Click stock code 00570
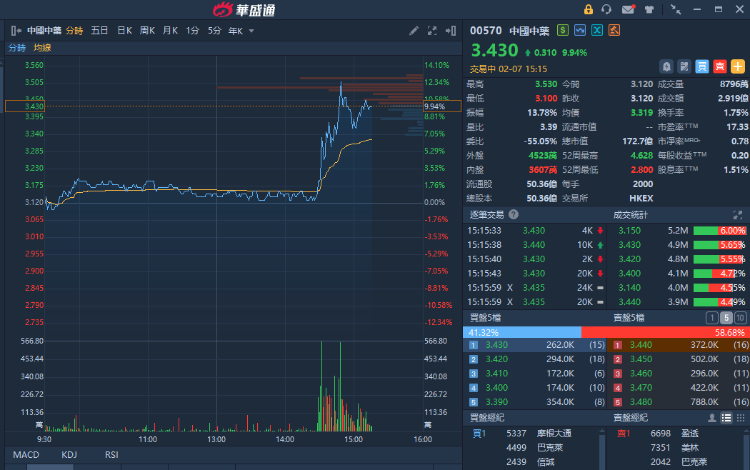This screenshot has width=750, height=470. coord(485,30)
